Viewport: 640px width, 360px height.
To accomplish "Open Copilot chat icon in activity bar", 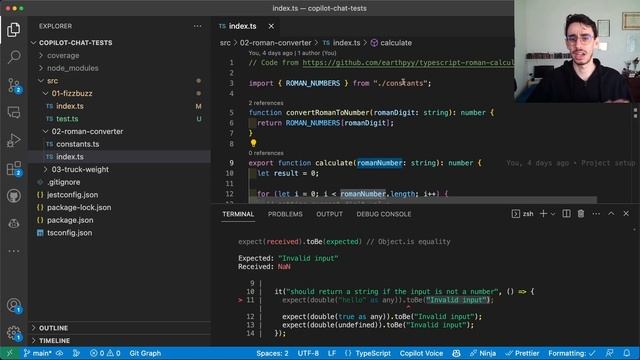I will point(13,224).
